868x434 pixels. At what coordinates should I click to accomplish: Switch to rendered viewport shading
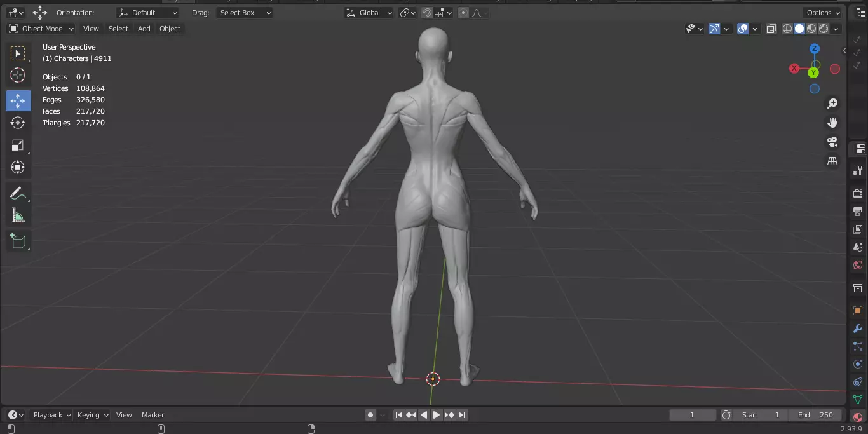(x=824, y=29)
